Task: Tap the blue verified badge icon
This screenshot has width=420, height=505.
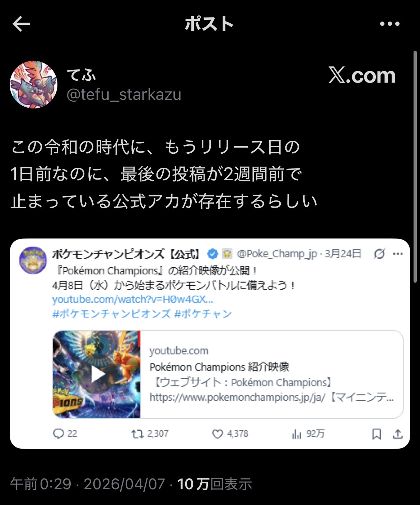Action: [213, 254]
